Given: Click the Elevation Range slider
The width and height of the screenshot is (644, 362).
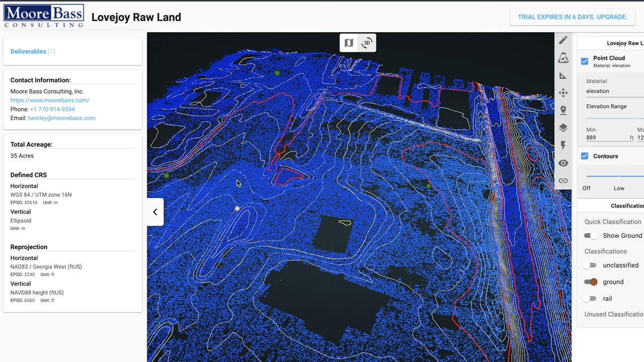Looking at the screenshot, I should (x=615, y=119).
